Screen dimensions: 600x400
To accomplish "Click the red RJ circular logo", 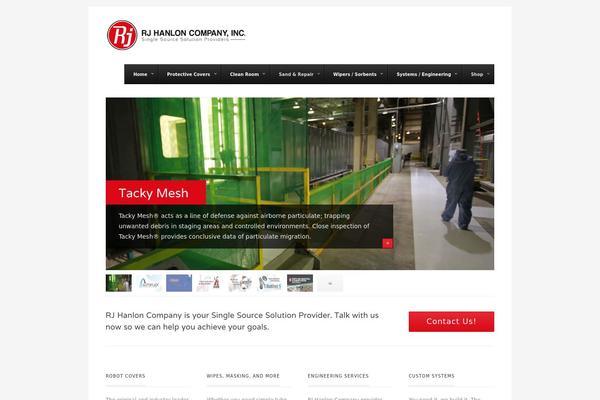I will [x=122, y=35].
